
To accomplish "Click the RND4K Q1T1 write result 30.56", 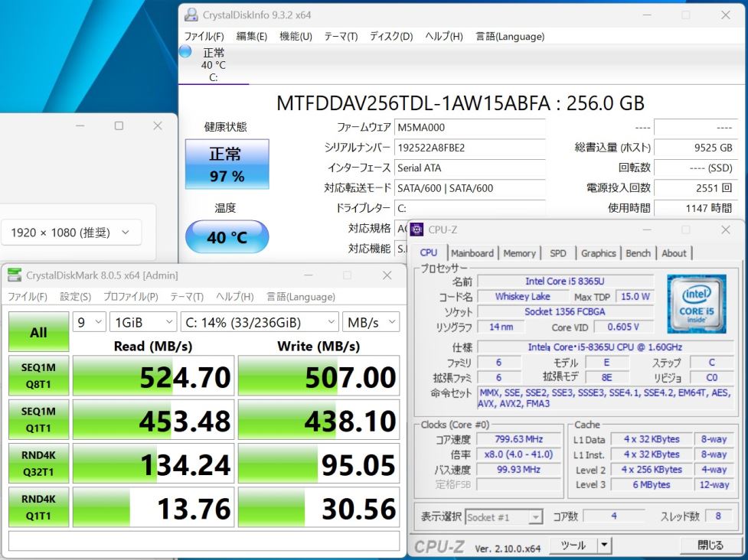I will [318, 507].
